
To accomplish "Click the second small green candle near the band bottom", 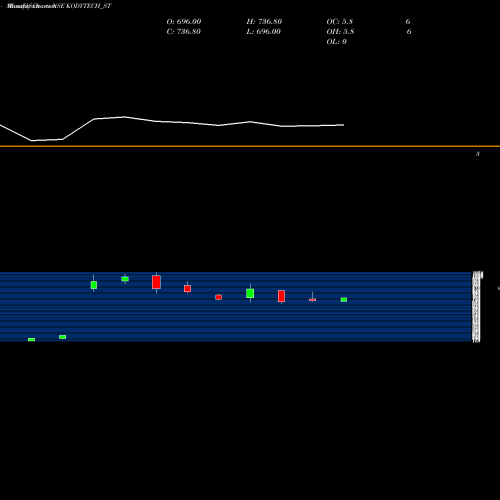I will click(62, 337).
